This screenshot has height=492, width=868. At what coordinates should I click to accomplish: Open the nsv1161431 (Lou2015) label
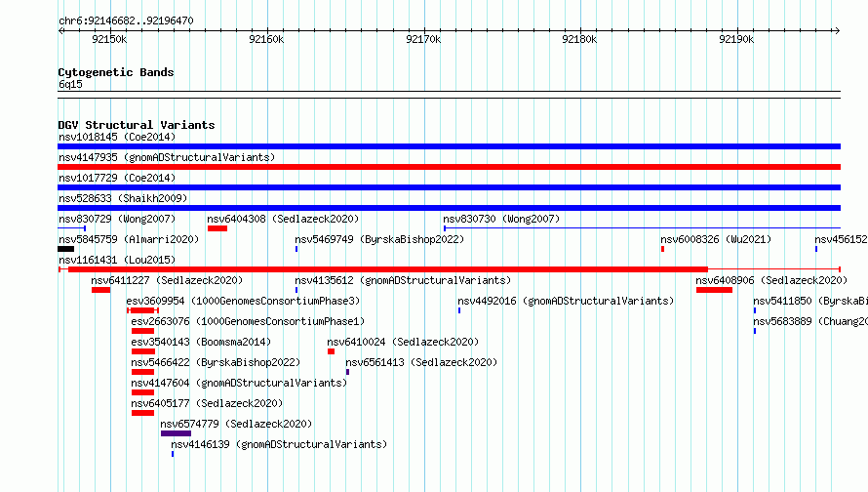pos(117,260)
